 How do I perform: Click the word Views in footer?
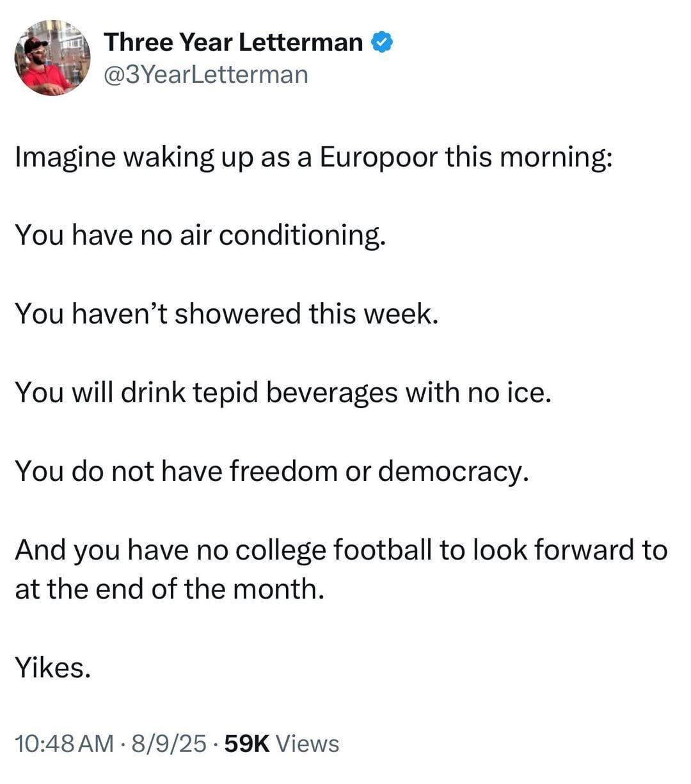pyautogui.click(x=310, y=744)
